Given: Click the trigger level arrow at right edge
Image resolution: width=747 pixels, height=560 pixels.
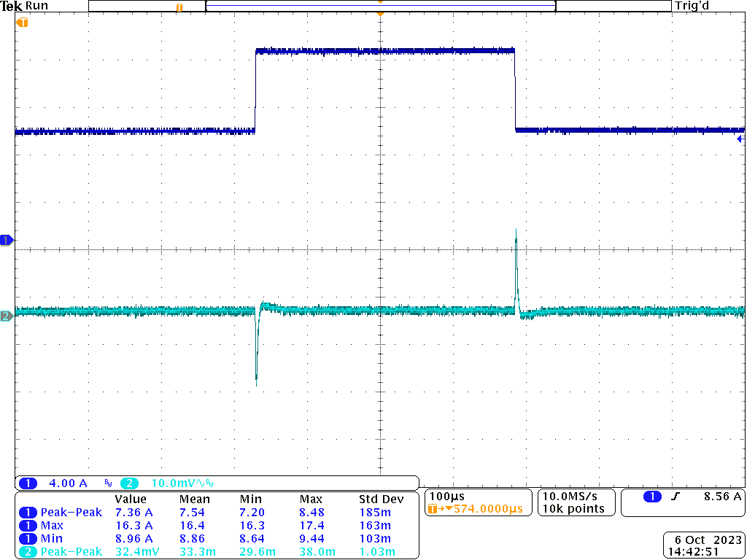Looking at the screenshot, I should [742, 137].
